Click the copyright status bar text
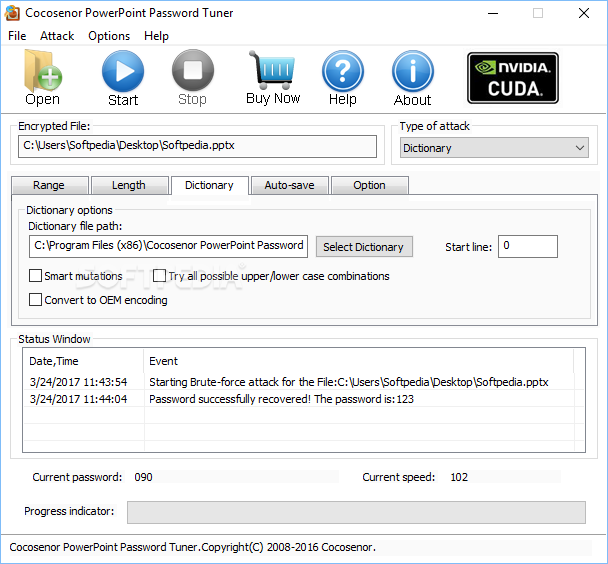 point(193,547)
